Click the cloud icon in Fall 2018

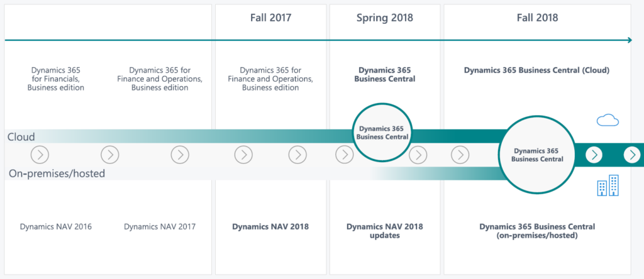pyautogui.click(x=608, y=121)
